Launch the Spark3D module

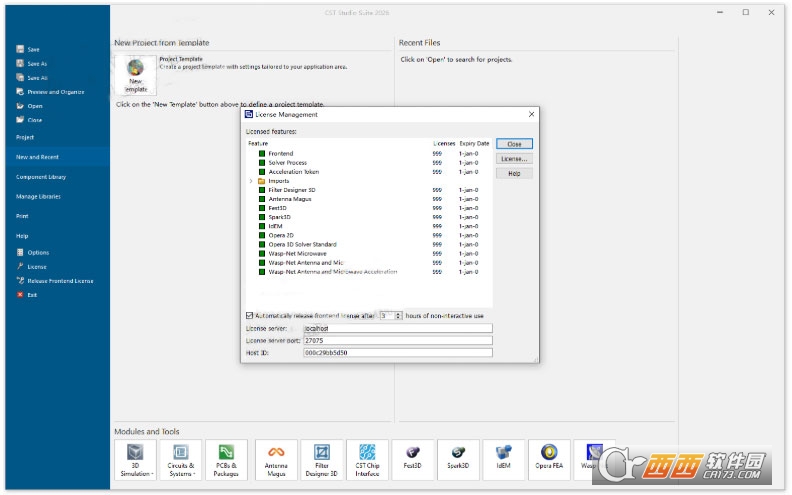458,460
